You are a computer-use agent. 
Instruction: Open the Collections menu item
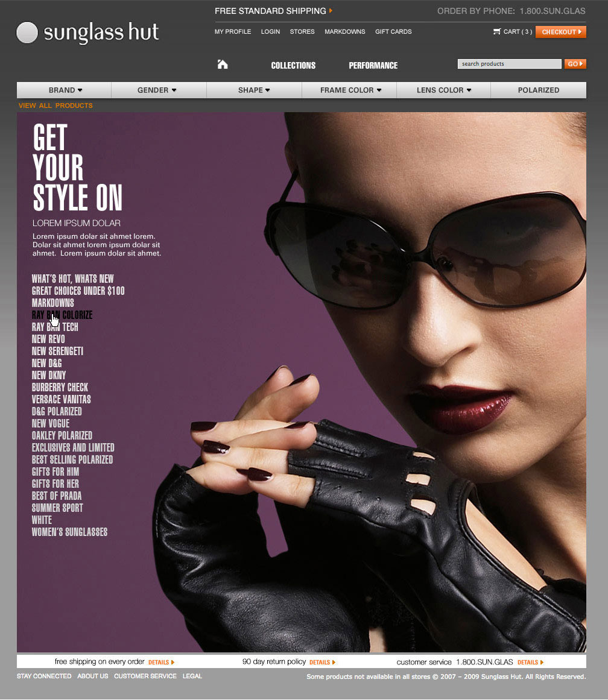[293, 65]
